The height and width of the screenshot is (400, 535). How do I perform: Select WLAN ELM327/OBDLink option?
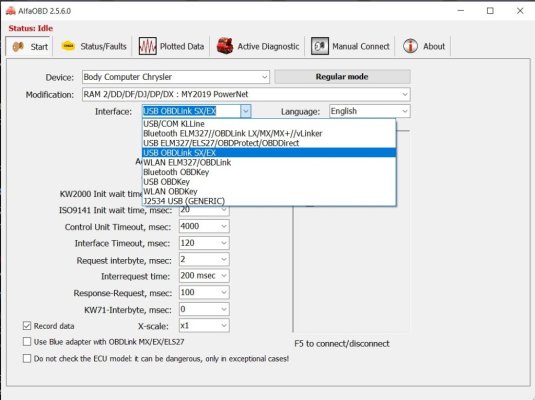coord(269,162)
